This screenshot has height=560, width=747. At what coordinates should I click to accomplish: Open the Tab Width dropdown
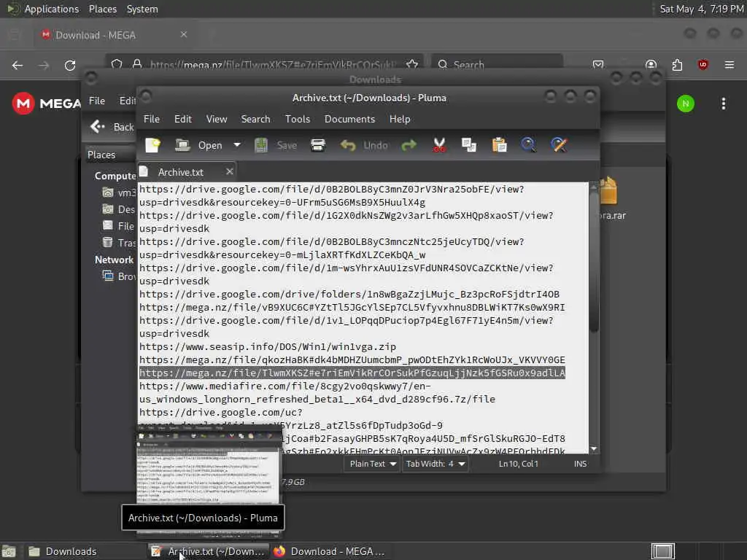(x=435, y=464)
